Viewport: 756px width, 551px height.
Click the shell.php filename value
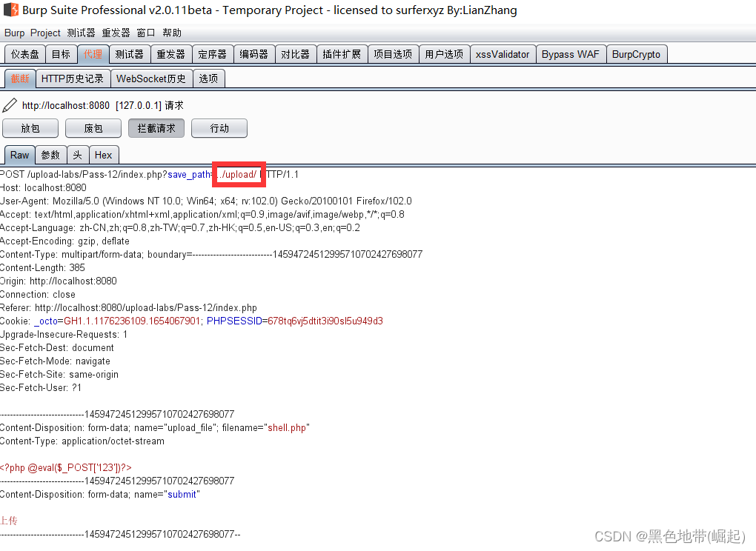click(x=287, y=428)
